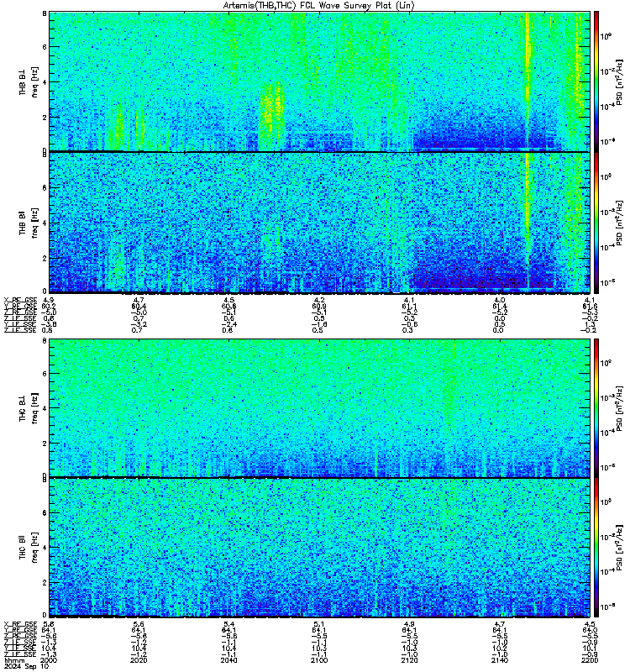Click the THB Y_LE_SSE value '-2.4'
Viewport: 630px width, 672px height.
pyautogui.click(x=228, y=324)
